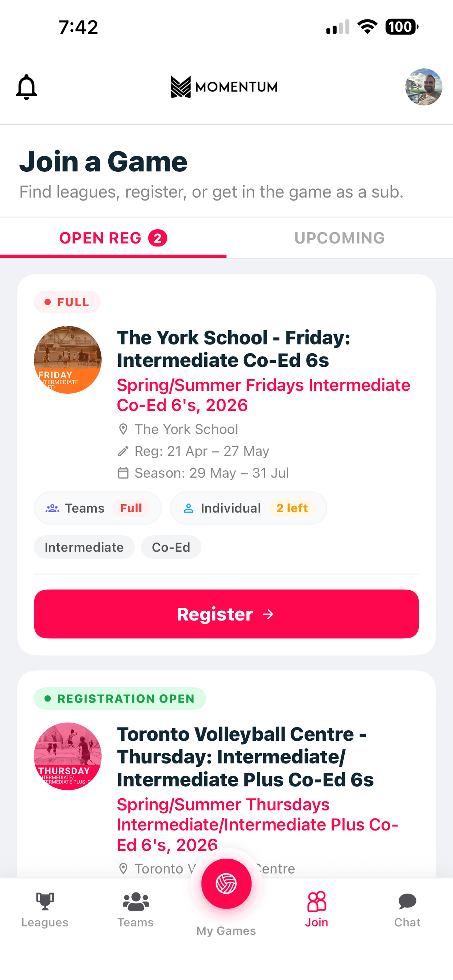
Task: Open the Leagues trophy tab
Action: click(x=45, y=909)
